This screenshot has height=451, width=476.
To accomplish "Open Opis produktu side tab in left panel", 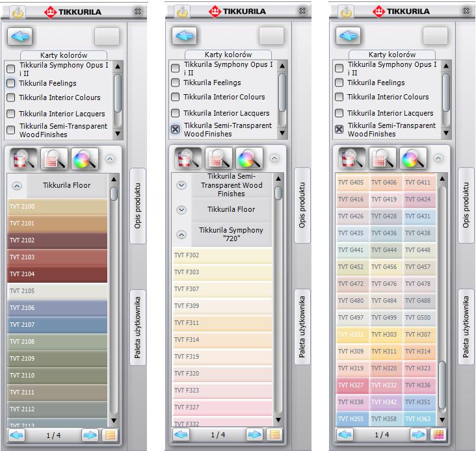I will 138,205.
